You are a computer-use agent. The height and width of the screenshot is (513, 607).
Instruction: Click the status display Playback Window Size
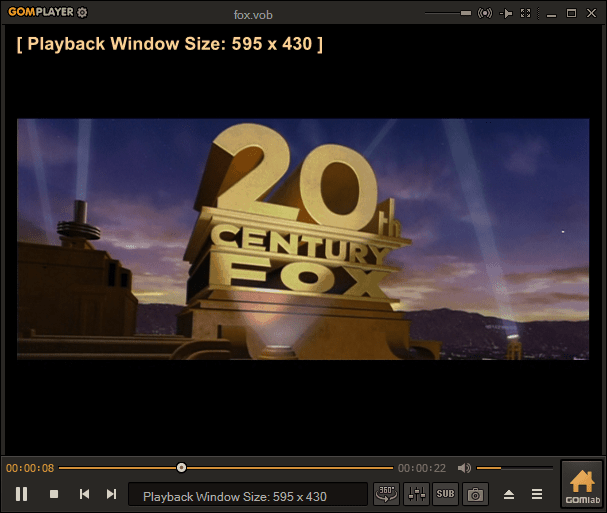tap(248, 494)
